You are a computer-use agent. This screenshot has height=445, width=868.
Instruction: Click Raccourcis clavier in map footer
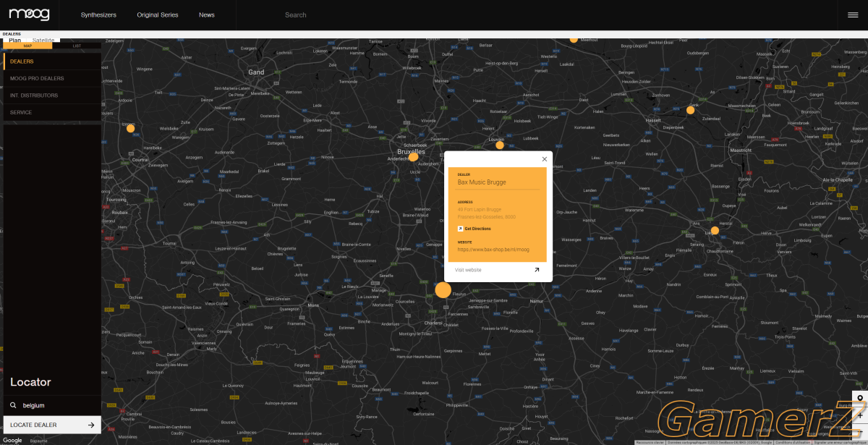(x=649, y=442)
